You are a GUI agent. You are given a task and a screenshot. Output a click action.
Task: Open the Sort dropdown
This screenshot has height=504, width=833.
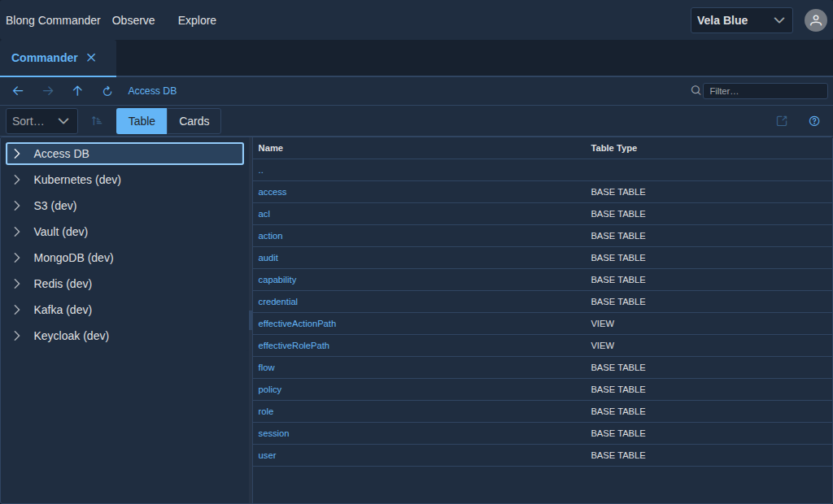41,121
